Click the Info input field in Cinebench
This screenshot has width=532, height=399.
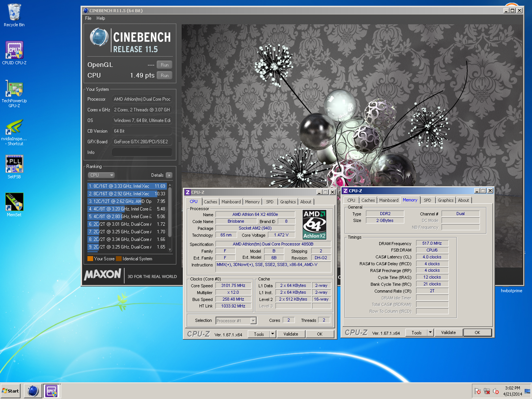tap(142, 152)
